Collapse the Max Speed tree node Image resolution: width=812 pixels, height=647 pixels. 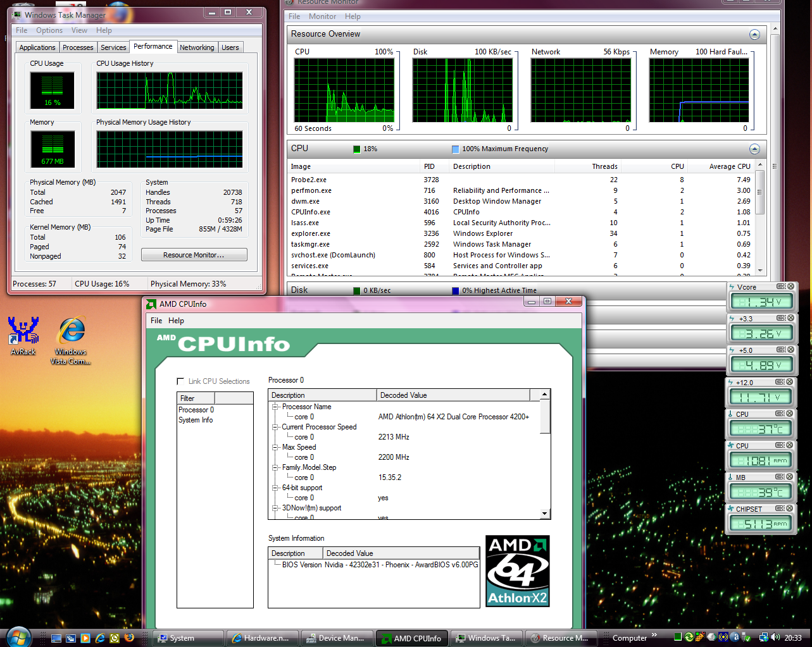pos(275,447)
